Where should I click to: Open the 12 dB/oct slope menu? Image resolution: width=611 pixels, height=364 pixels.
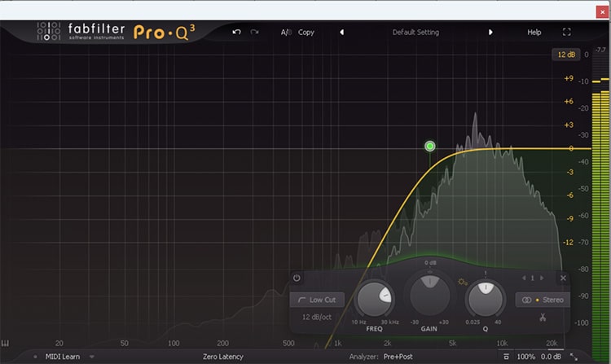316,317
